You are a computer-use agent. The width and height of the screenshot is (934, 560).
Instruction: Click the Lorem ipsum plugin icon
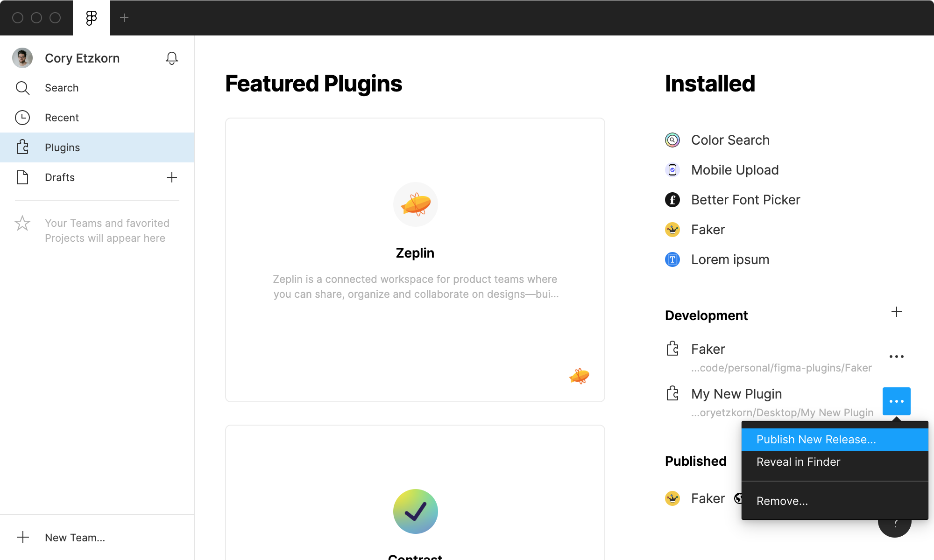click(672, 259)
